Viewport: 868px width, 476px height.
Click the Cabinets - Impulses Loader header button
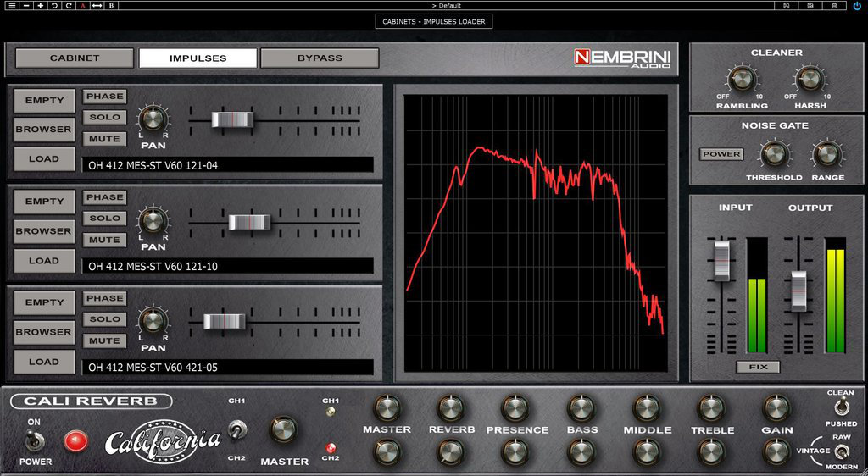tap(433, 21)
